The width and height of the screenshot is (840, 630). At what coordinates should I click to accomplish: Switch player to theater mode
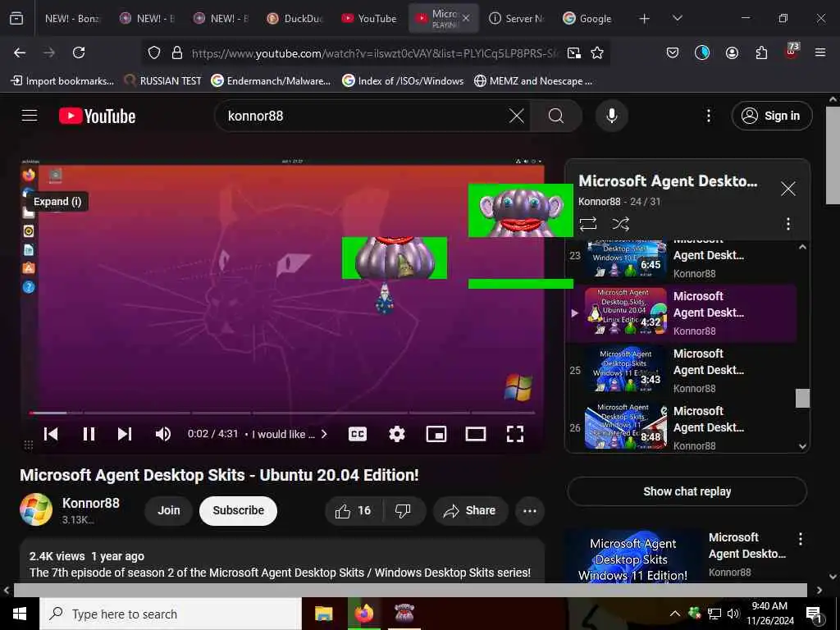point(475,434)
